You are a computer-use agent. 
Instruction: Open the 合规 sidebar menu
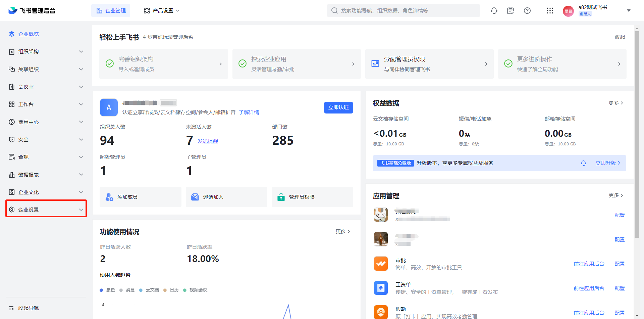[46, 157]
